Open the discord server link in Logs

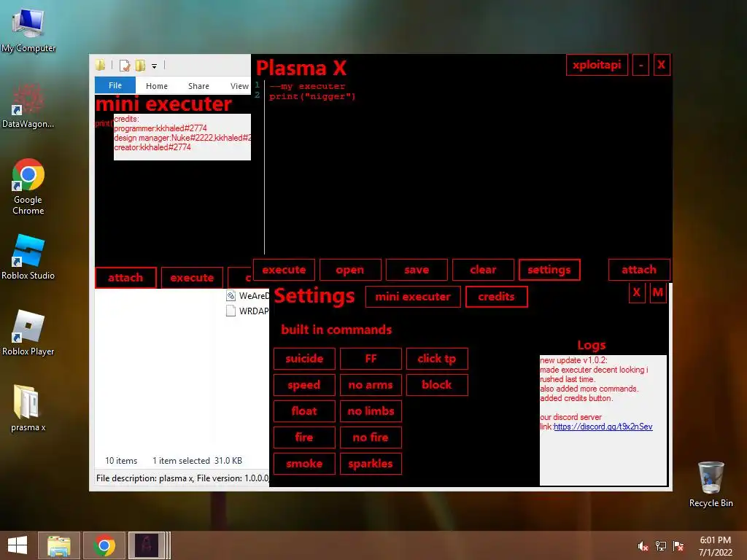[x=603, y=427]
